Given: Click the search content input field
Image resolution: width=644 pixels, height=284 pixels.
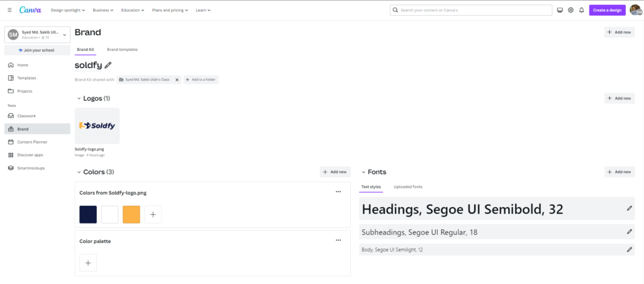Looking at the screenshot, I should coord(471,10).
